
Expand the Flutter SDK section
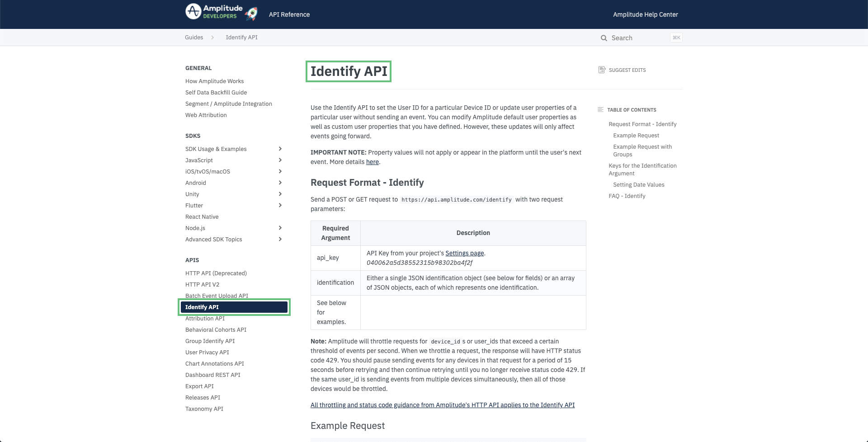tap(280, 205)
